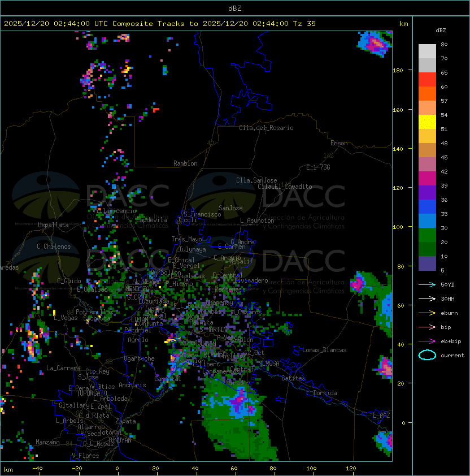Click the 'dBZ' title at top
This screenshot has height=476, width=470.
(235, 8)
